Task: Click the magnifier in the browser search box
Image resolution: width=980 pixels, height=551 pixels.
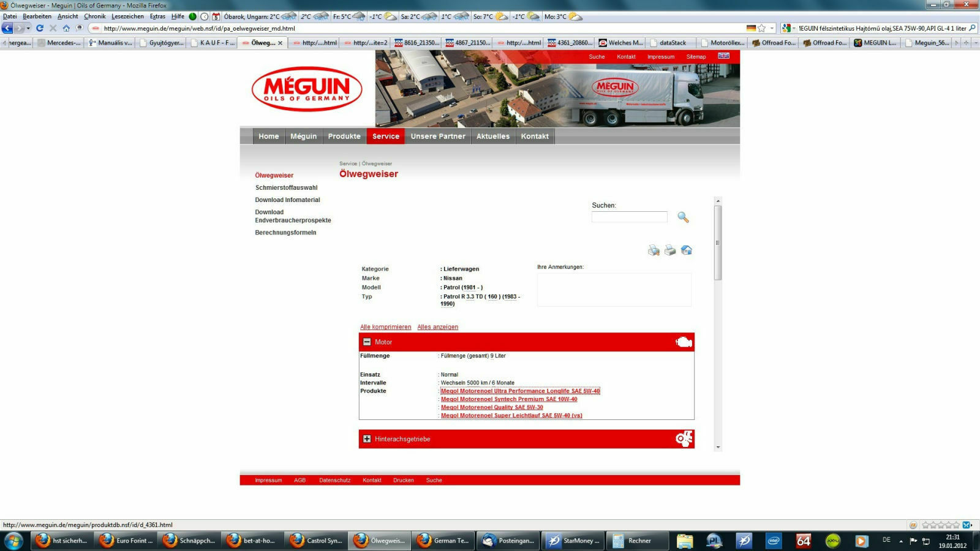Action: [972, 28]
